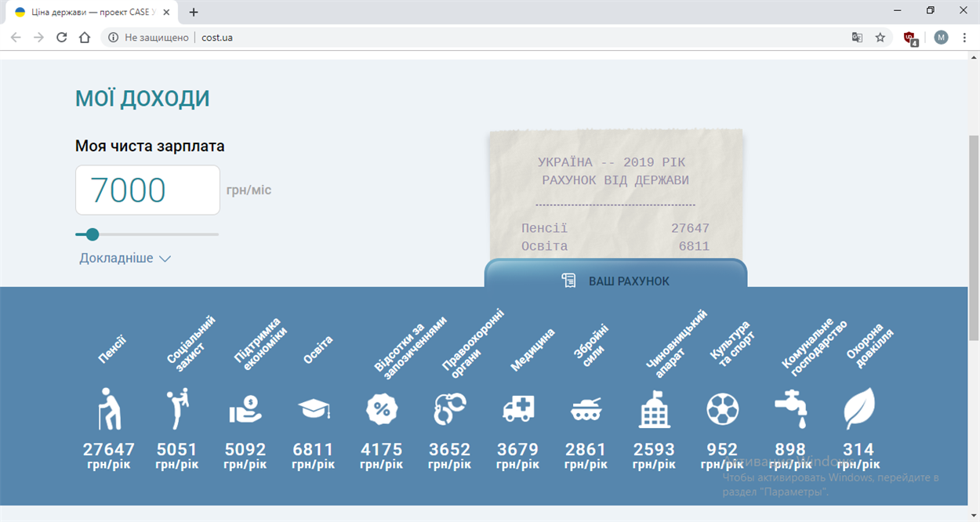Viewport: 980px width, 522px height.
Task: Select the Ціна держави browser tab
Action: [86, 13]
